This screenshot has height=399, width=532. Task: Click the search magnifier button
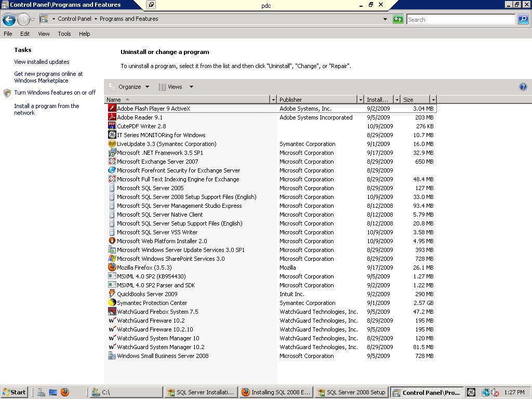coord(523,19)
